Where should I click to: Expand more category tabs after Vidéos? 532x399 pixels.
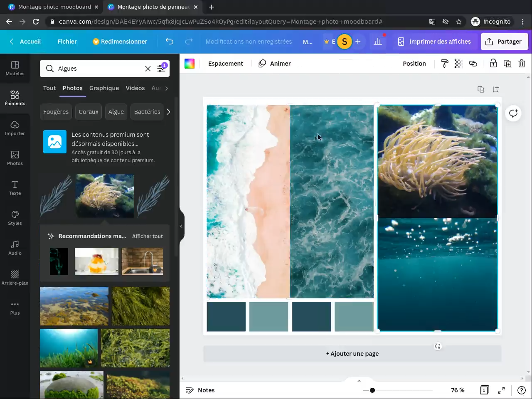167,88
